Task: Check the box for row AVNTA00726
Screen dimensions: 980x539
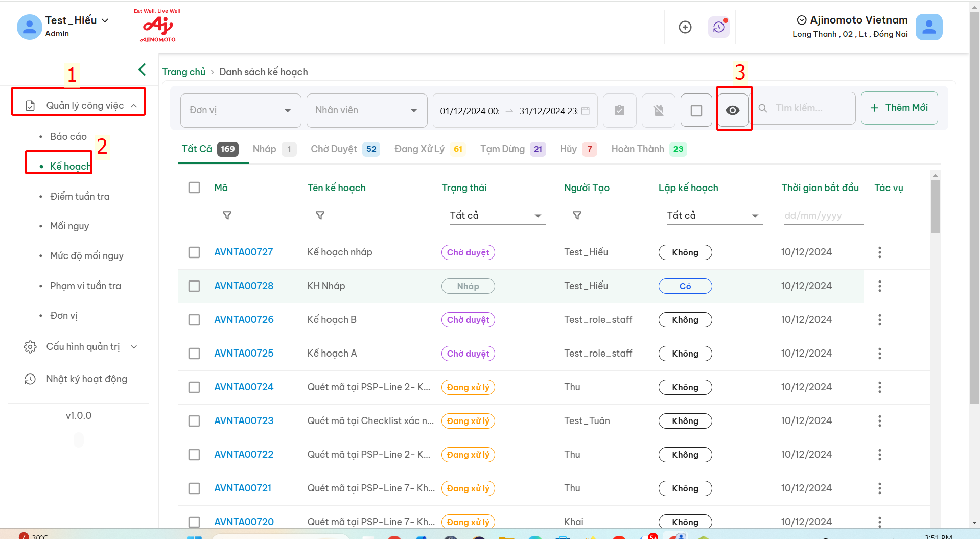Action: coord(194,320)
